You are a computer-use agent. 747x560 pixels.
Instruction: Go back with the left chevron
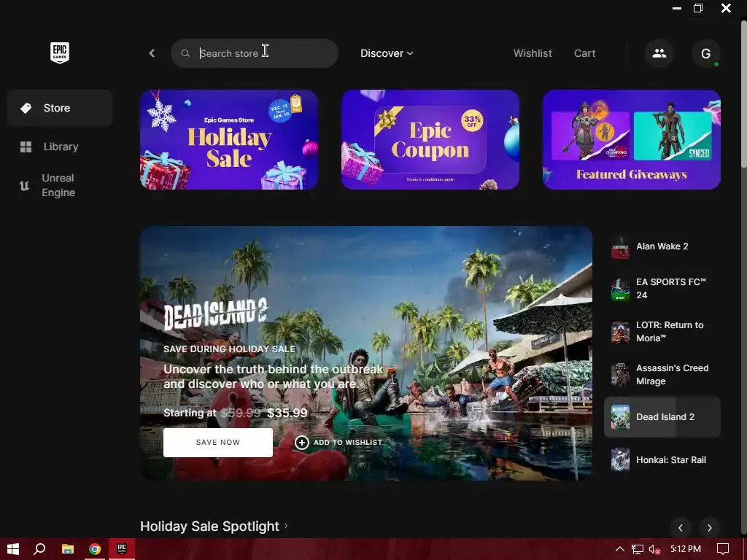tap(152, 53)
